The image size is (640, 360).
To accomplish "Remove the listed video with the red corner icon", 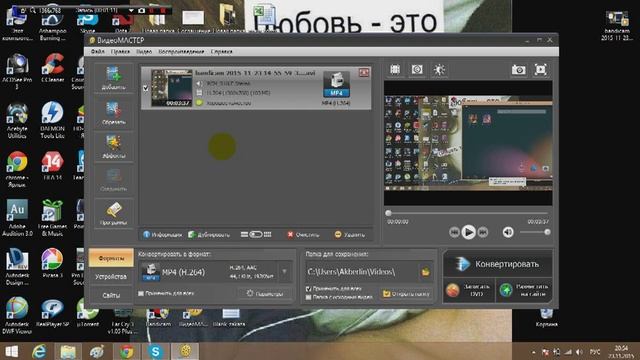I will click(364, 73).
